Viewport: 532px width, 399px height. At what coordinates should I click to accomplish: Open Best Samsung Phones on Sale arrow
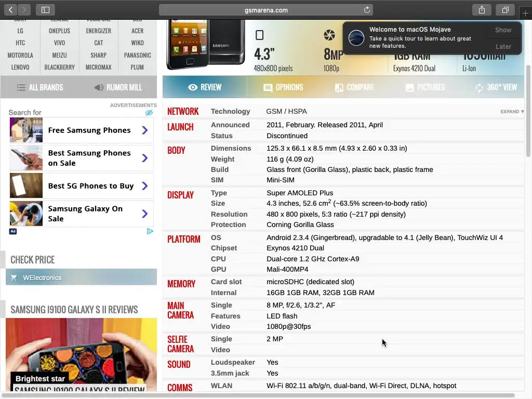click(144, 158)
